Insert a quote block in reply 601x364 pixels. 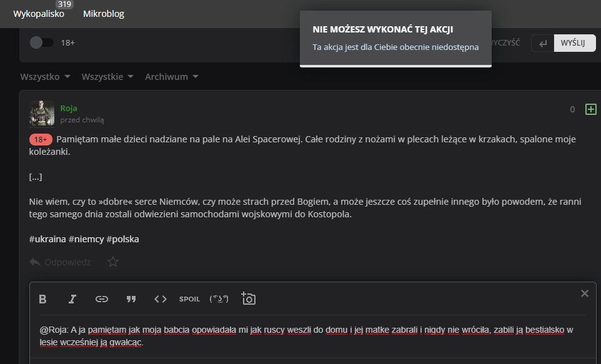pos(131,299)
